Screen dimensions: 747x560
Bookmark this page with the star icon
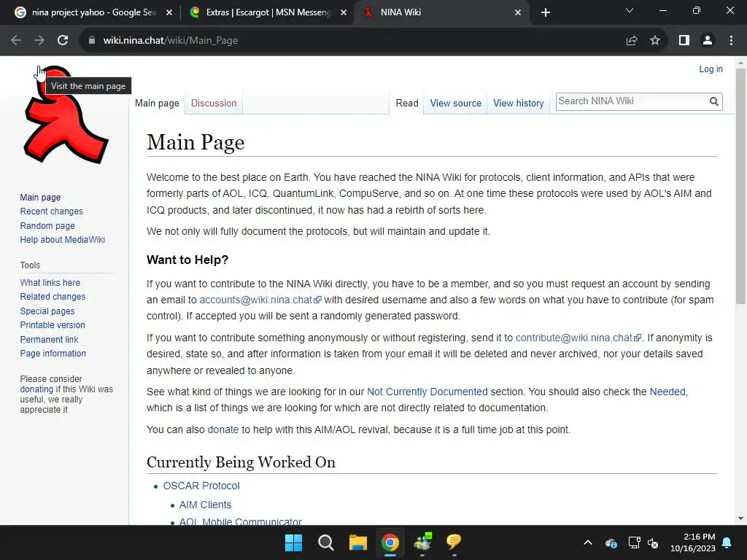[655, 41]
